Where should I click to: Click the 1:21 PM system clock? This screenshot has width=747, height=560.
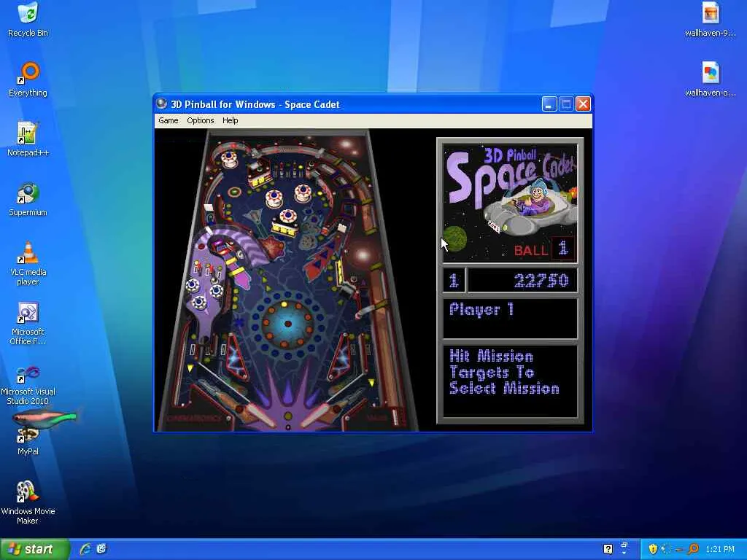pyautogui.click(x=720, y=549)
